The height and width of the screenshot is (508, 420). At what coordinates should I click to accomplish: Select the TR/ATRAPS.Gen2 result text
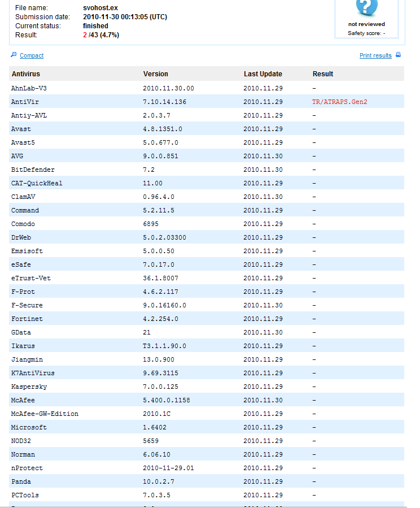click(339, 102)
